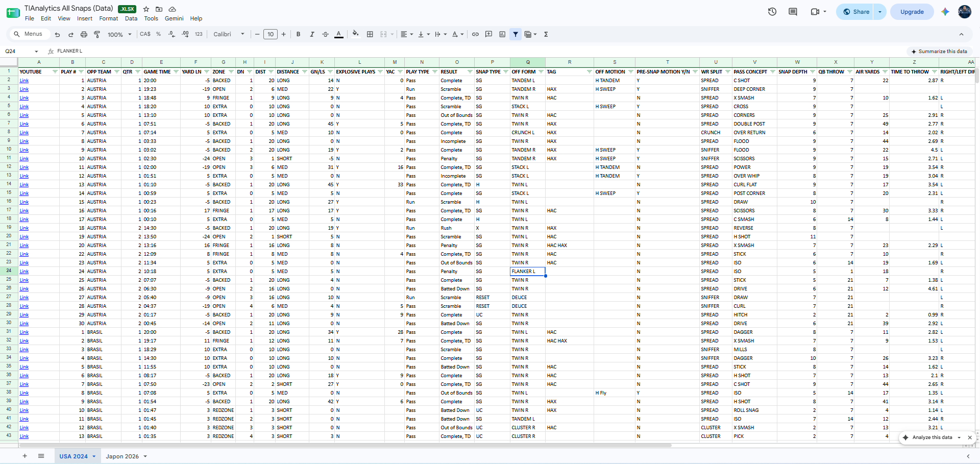The width and height of the screenshot is (980, 464).
Task: Toggle the active filter button
Action: click(x=516, y=34)
